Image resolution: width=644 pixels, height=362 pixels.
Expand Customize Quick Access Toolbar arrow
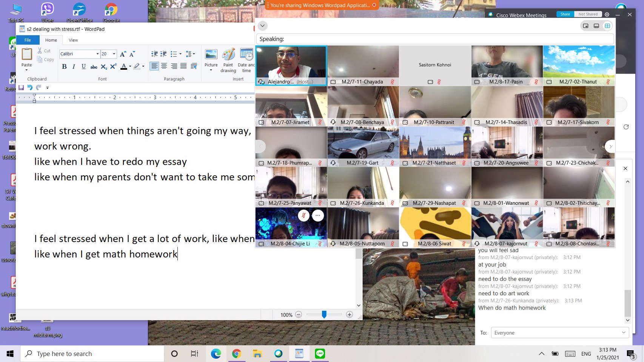[x=47, y=88]
